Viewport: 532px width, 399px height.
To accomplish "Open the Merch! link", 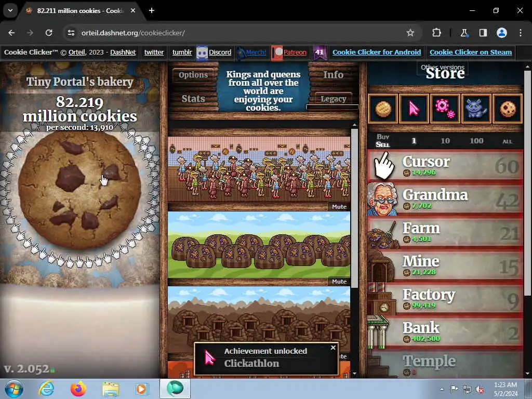I will click(x=256, y=52).
